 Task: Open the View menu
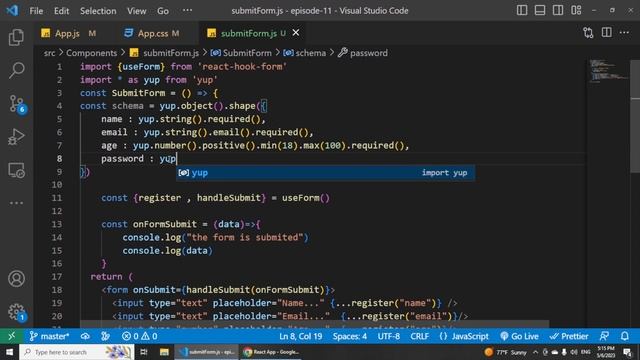point(136,11)
